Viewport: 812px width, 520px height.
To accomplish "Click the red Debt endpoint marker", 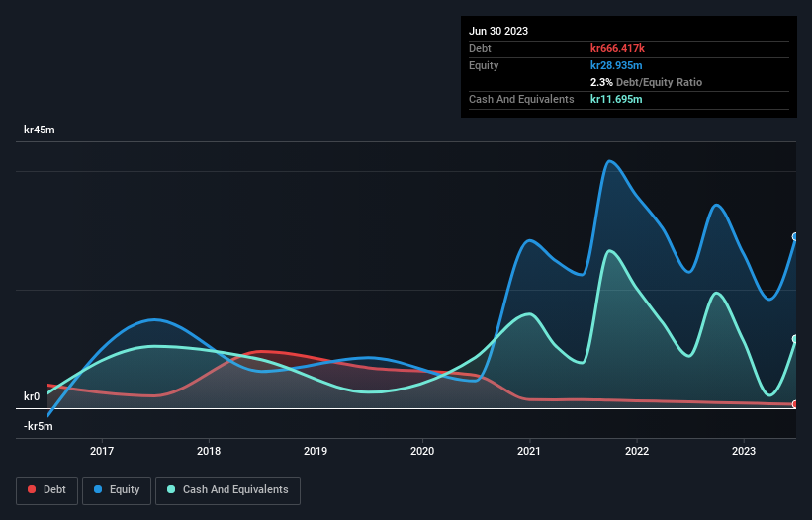I will point(795,404).
